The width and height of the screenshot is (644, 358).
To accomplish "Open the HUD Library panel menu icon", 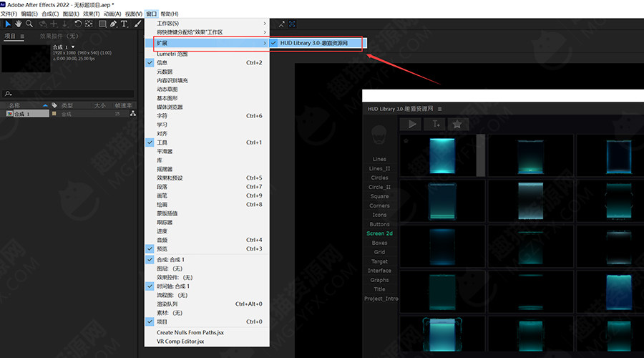I will [x=439, y=109].
